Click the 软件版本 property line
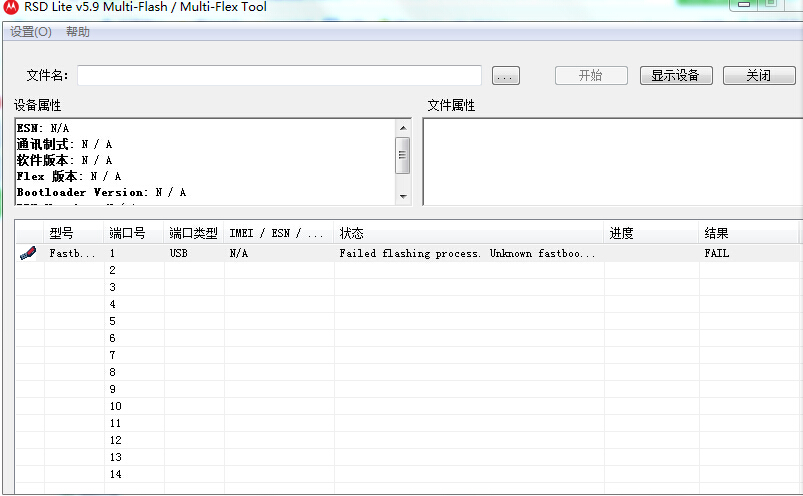 65,160
